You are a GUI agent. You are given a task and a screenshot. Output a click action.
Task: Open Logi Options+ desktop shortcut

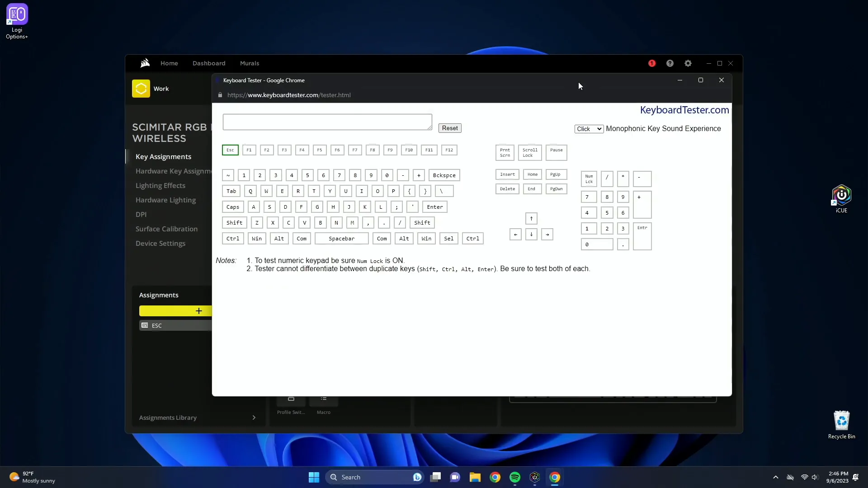click(x=17, y=21)
